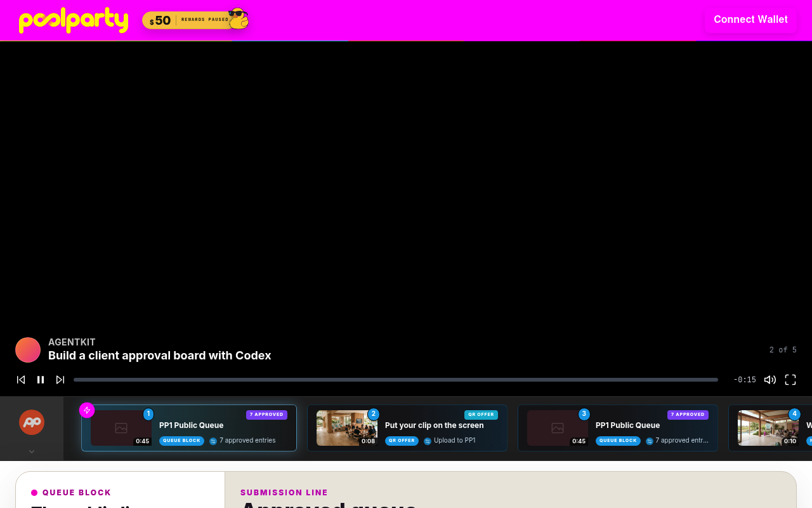The height and width of the screenshot is (508, 812).
Task: Skip back to the previous clip
Action: 21,380
